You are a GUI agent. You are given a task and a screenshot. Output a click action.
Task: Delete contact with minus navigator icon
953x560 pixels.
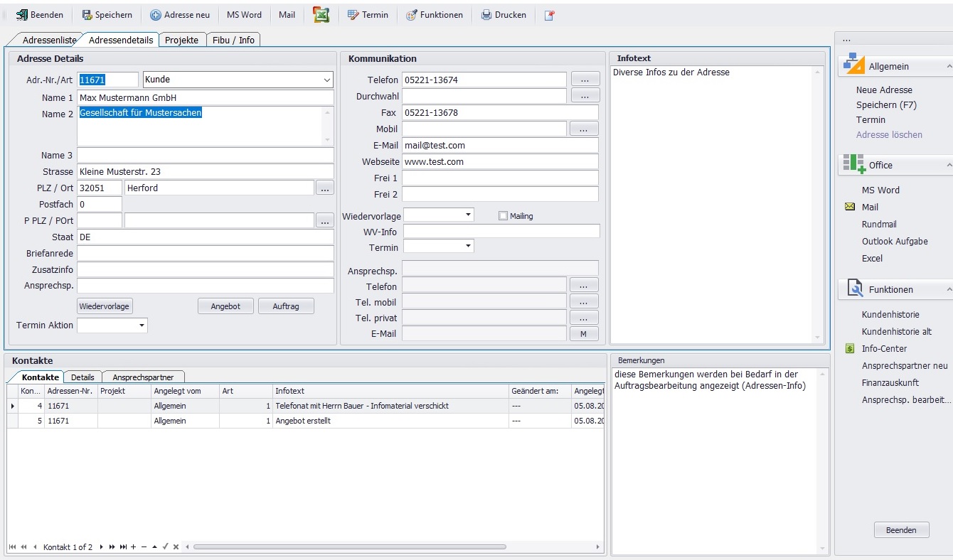click(144, 547)
